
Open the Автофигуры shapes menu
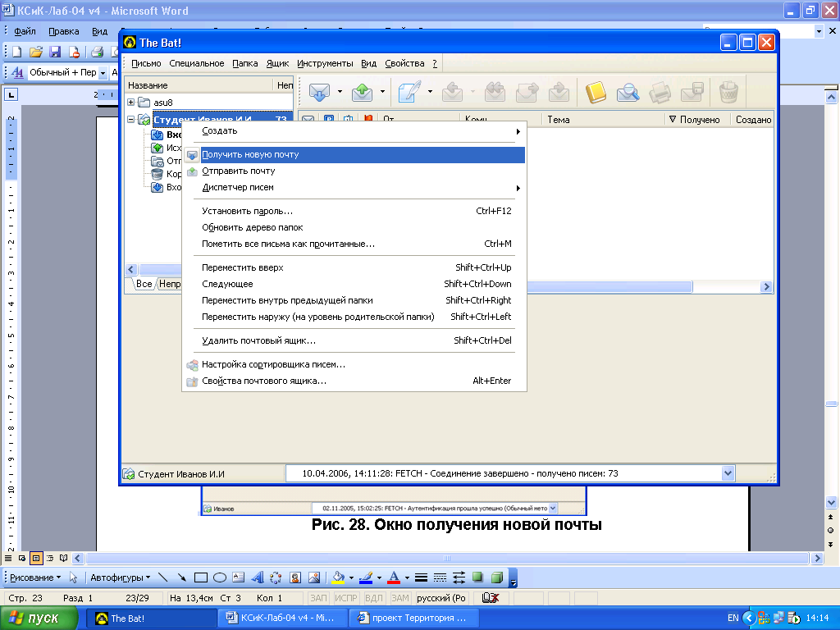(x=120, y=577)
